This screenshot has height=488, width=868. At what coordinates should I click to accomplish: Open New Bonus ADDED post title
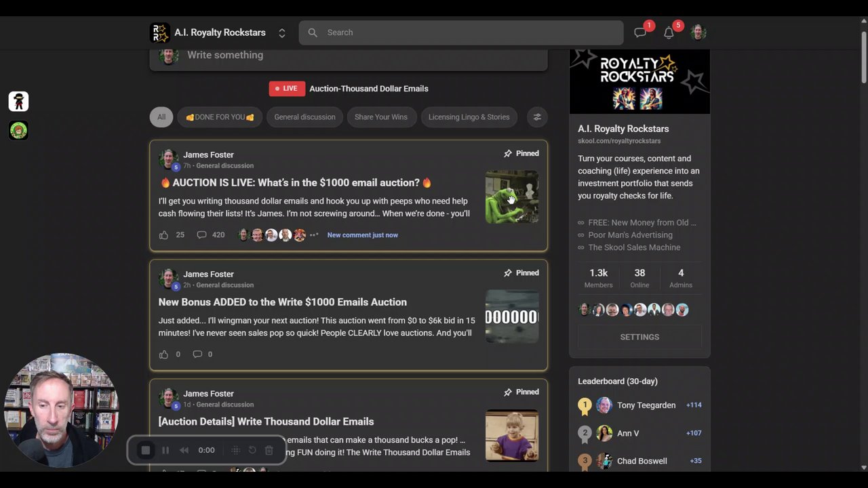(283, 302)
